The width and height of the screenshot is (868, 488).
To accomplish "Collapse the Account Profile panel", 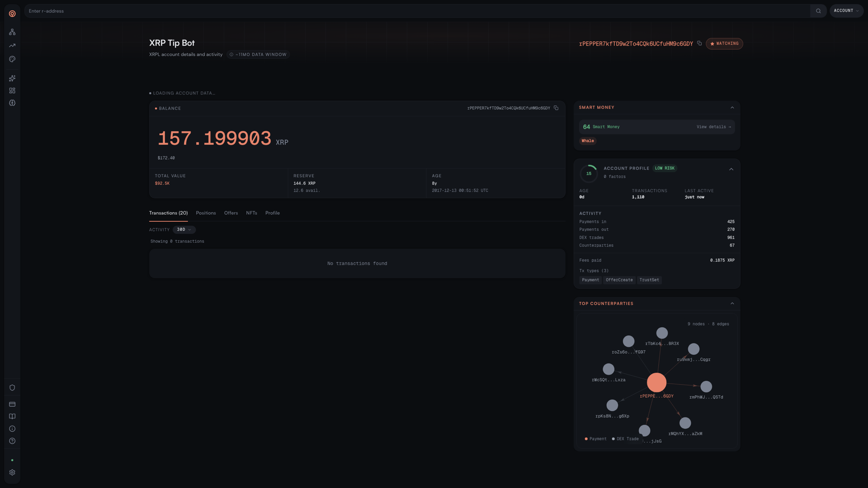I will 731,169.
